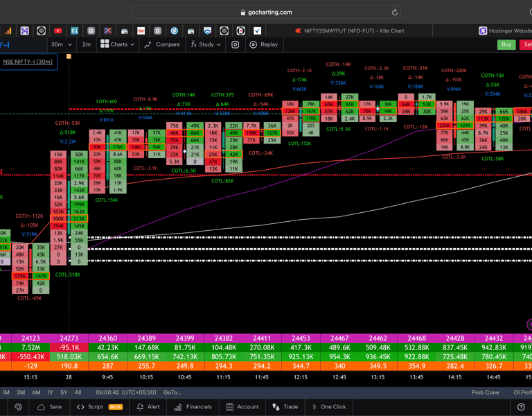Select the 1M range
The image size is (532, 416).
point(6,392)
